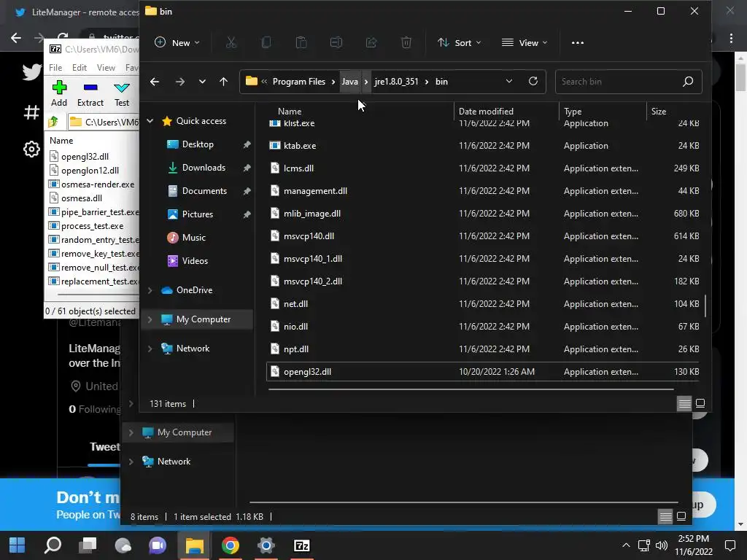This screenshot has width=747, height=560.
Task: Go back with the Explorer back arrow
Action: point(155,82)
